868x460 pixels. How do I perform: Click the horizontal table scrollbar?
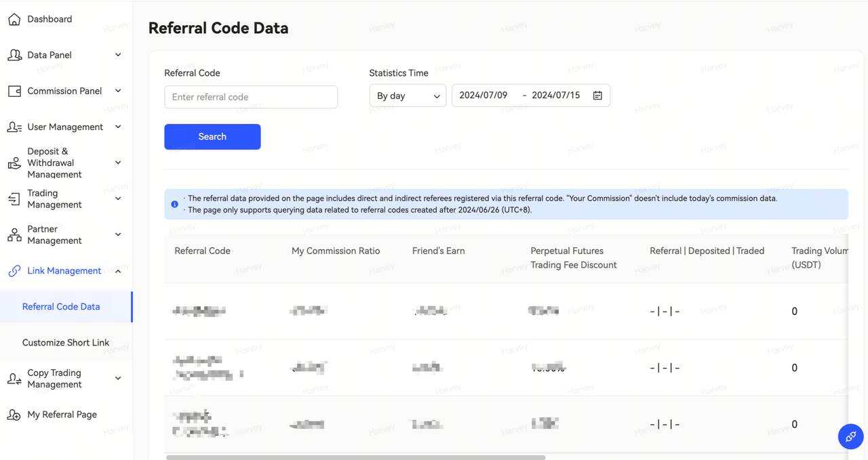[x=355, y=457]
